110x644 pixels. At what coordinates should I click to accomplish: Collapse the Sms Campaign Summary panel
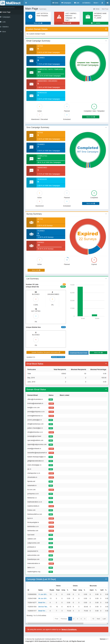(x=106, y=127)
